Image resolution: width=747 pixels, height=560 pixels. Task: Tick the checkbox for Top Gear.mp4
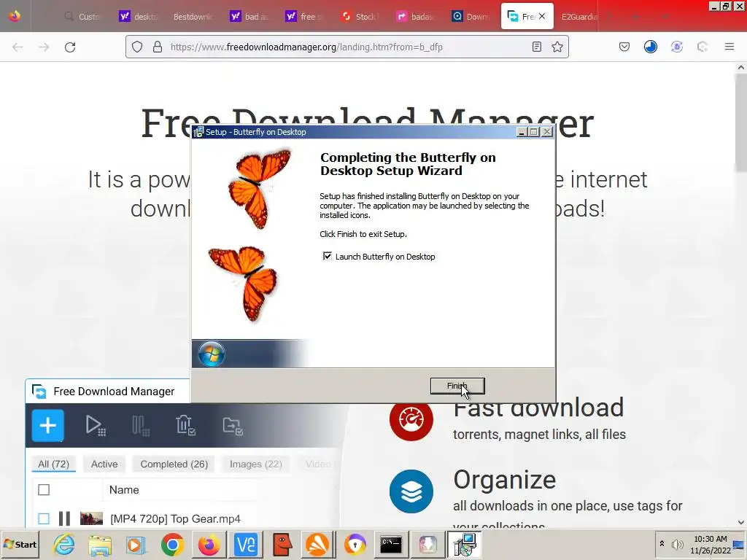[x=44, y=518]
